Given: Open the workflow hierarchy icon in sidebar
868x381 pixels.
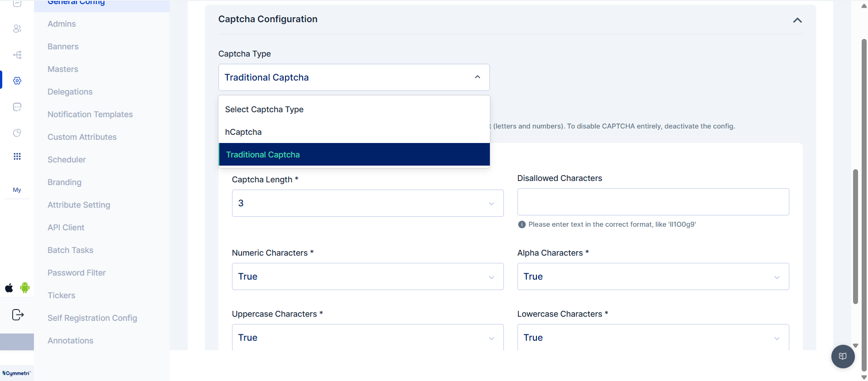Looking at the screenshot, I should coord(17,55).
